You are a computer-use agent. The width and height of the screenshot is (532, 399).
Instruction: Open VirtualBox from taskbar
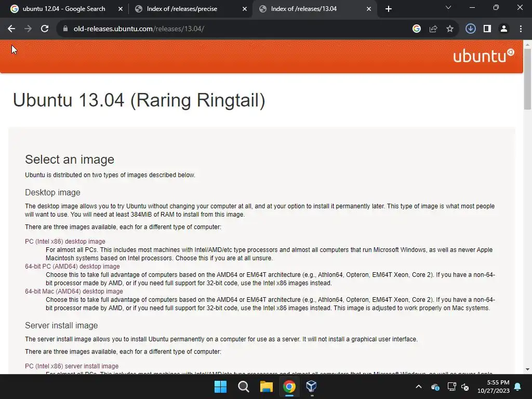coord(312,387)
